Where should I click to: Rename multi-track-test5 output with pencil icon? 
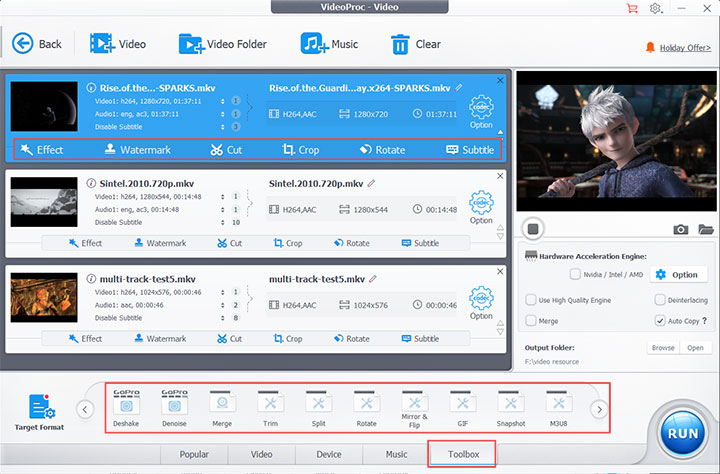point(373,279)
